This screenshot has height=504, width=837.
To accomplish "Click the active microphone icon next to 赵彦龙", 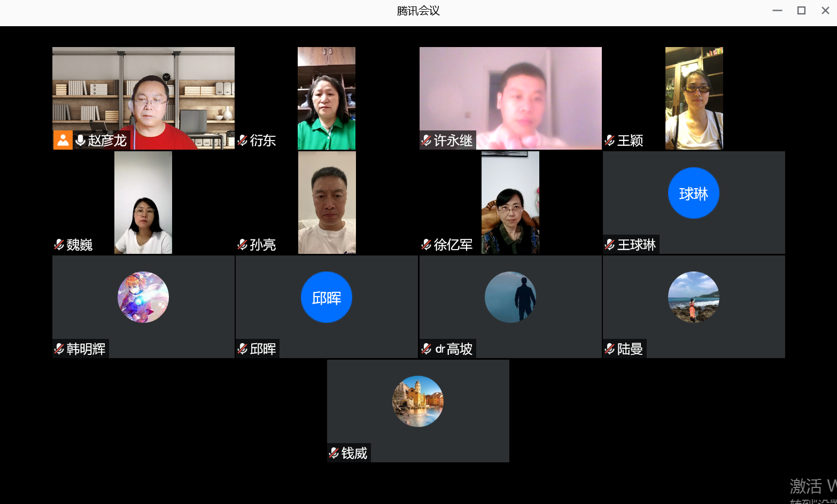I will [80, 140].
